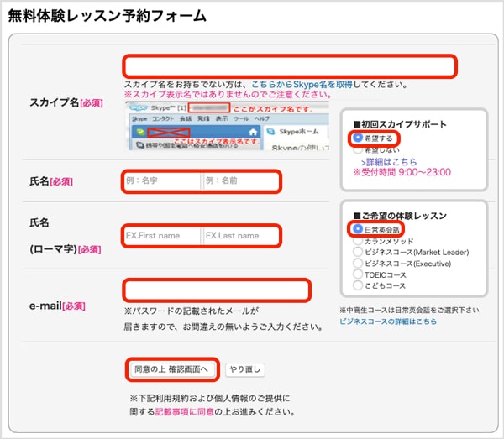
Task: Click the EX.First name romaji field
Action: click(x=161, y=236)
